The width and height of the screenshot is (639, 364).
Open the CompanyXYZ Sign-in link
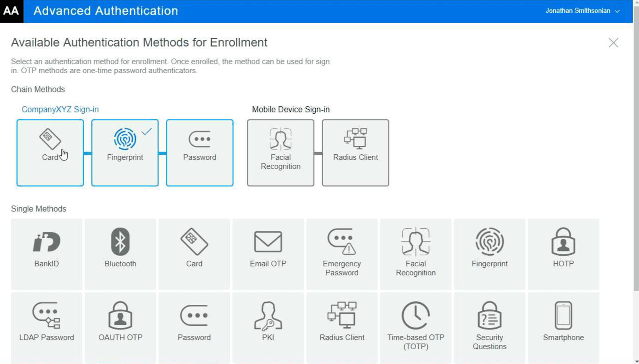click(x=60, y=109)
